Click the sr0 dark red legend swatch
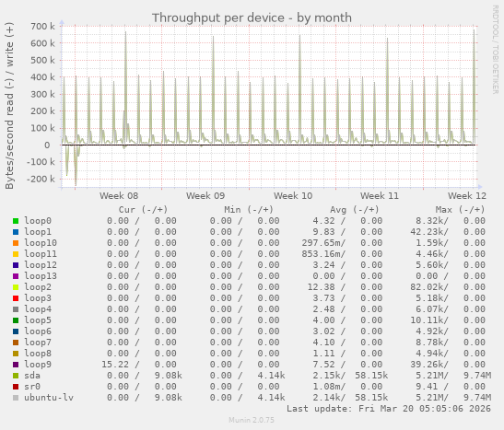This screenshot has width=504, height=430. (x=16, y=387)
